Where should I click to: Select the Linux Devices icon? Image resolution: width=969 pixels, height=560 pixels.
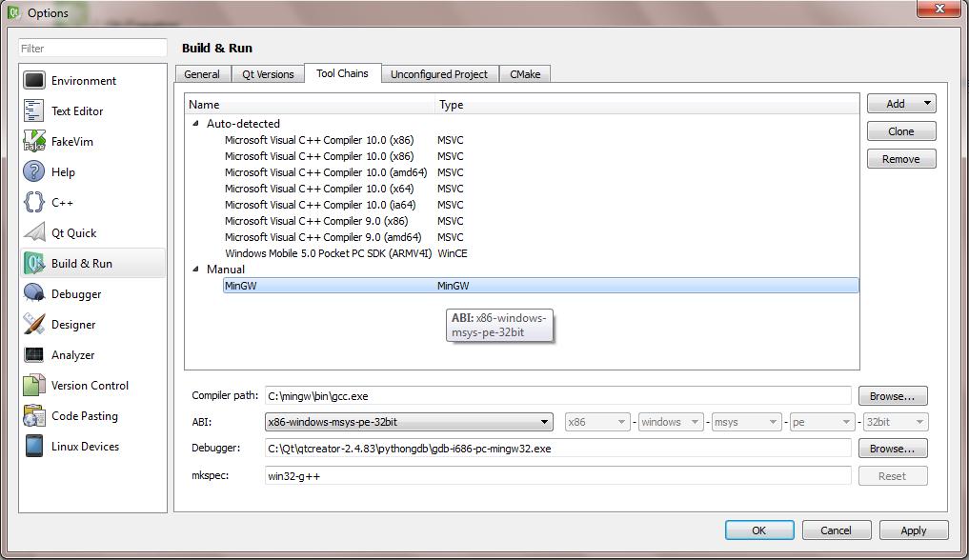(34, 447)
